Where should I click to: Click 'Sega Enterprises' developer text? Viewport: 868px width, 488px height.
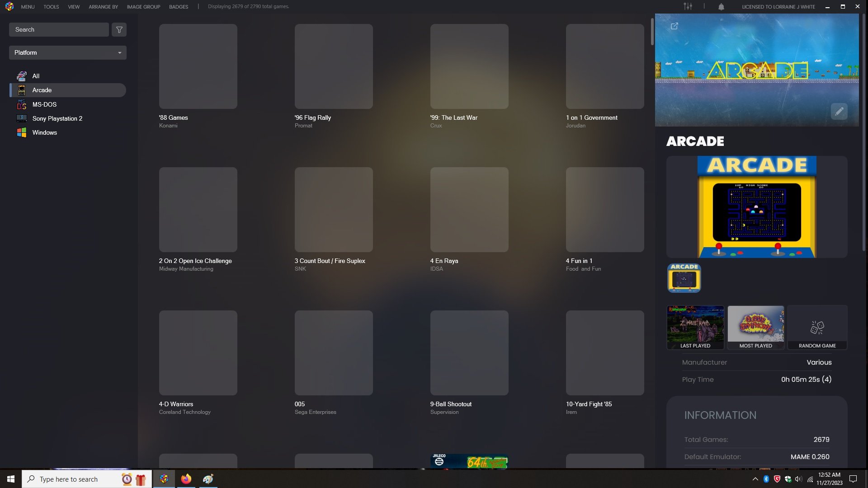316,412
